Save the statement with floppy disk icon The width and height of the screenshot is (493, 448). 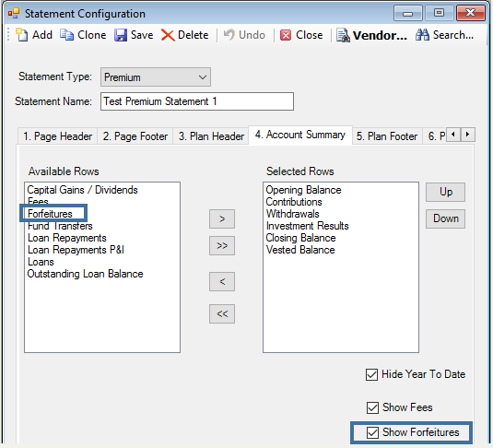tap(121, 35)
